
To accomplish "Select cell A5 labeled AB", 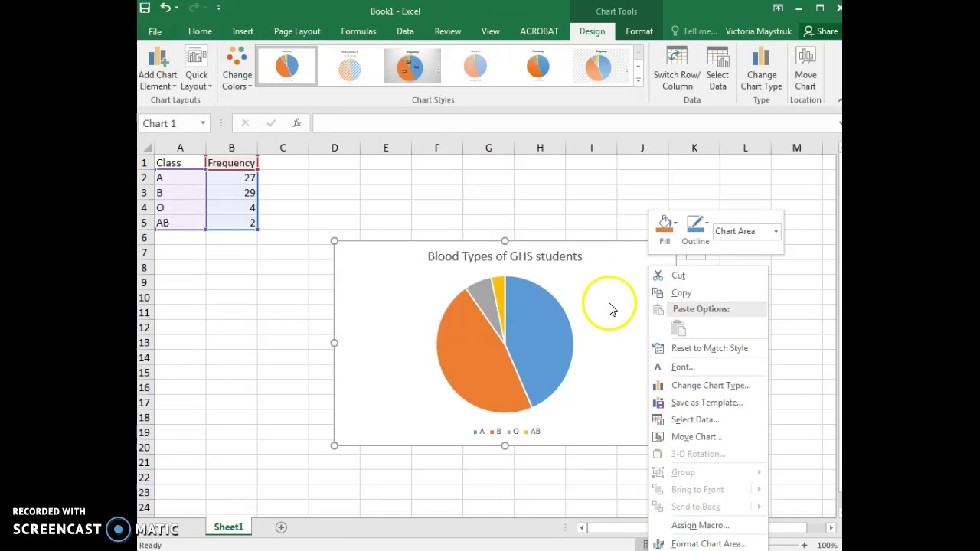I will [x=180, y=223].
